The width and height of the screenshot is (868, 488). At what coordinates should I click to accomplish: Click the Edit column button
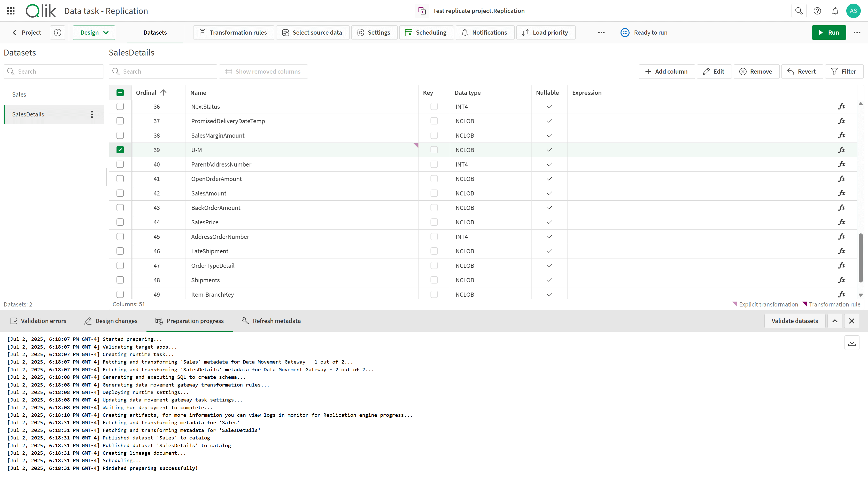(x=714, y=72)
